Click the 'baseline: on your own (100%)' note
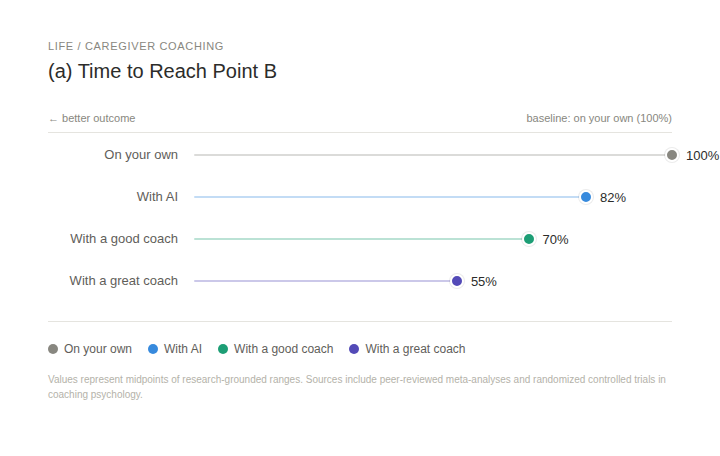This screenshot has width=720, height=456. point(599,118)
